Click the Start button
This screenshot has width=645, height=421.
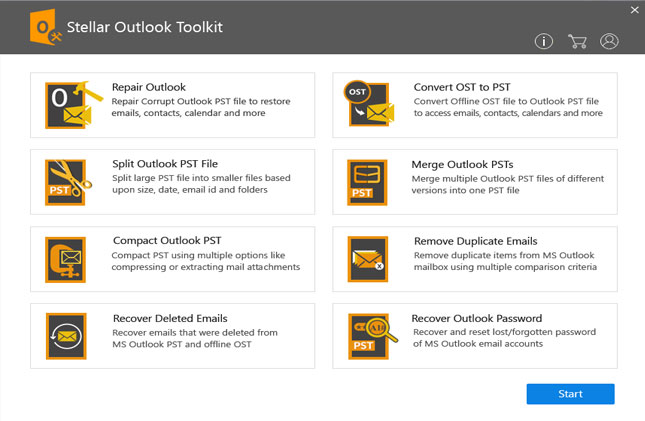click(x=570, y=394)
